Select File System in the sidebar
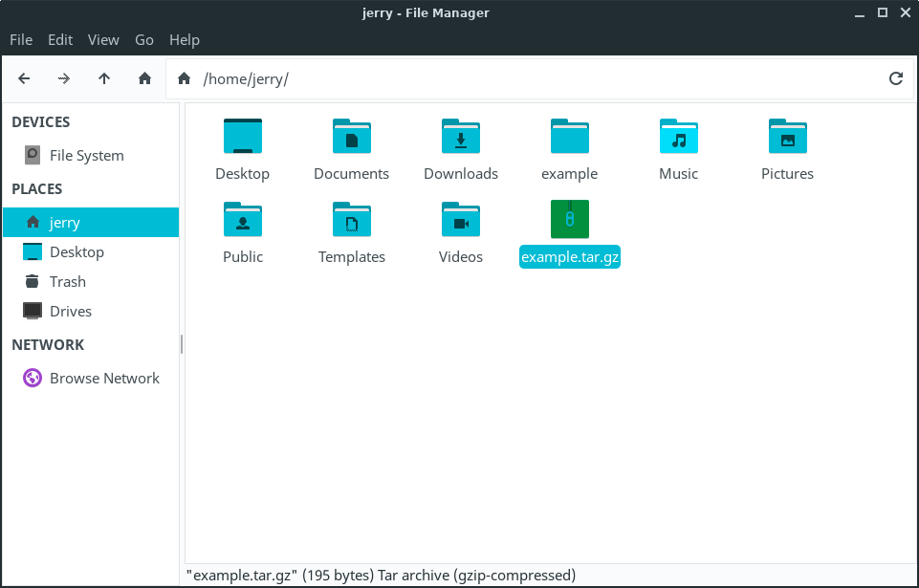 pos(86,155)
